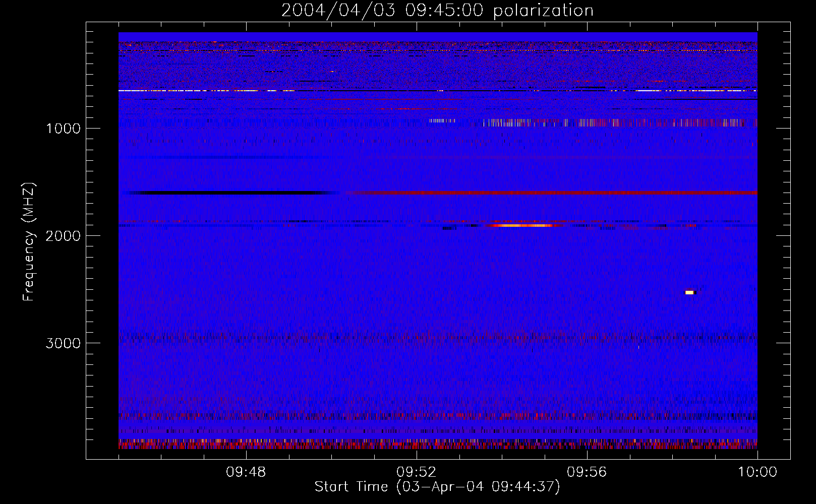
Task: Click the 'Frequency (MHZ)' axis label
Action: tap(29, 241)
